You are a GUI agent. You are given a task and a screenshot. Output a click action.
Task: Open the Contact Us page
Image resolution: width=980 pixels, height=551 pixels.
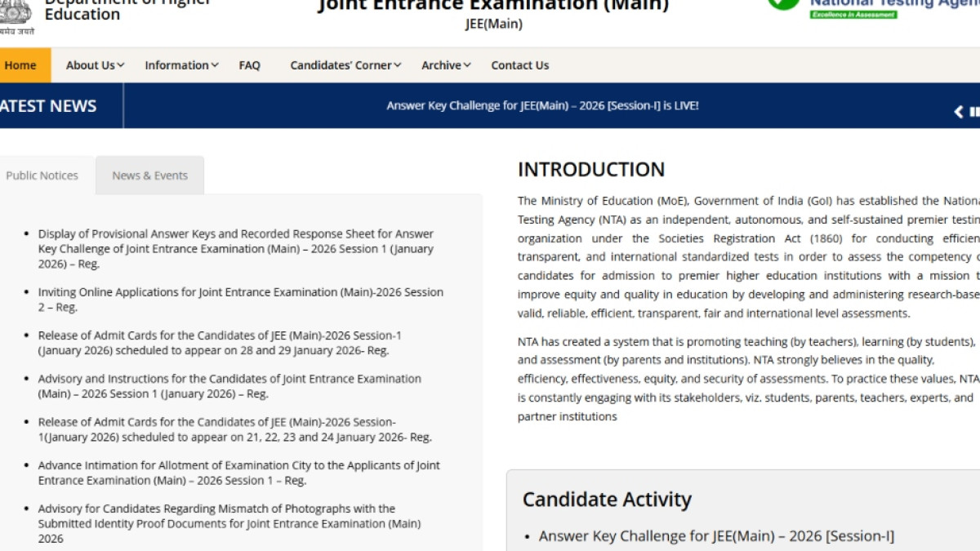[519, 65]
